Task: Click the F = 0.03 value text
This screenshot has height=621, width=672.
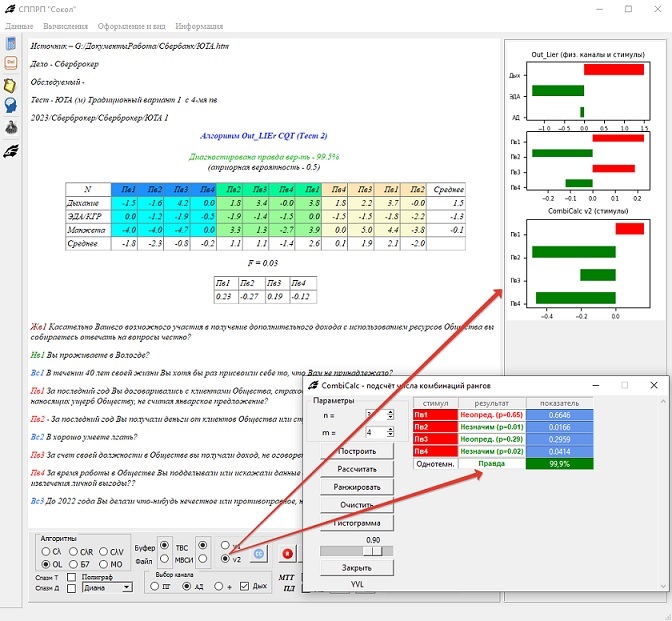Action: (x=263, y=263)
